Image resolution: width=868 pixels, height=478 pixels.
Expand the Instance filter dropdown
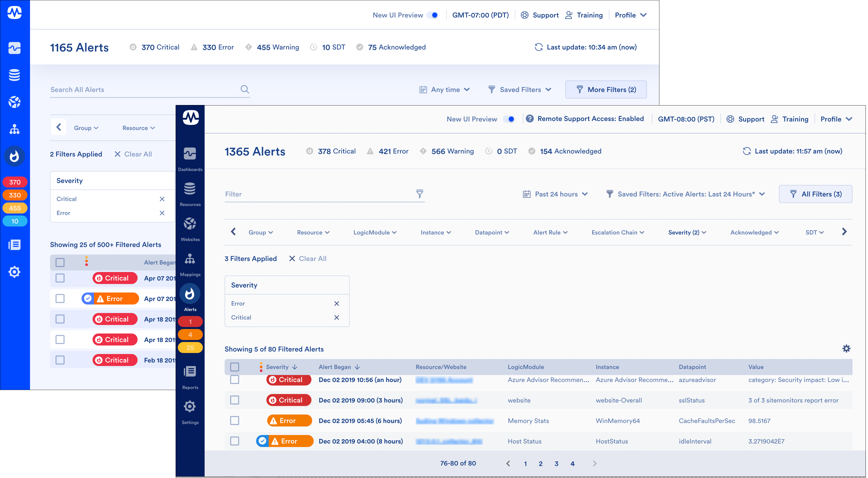(436, 232)
